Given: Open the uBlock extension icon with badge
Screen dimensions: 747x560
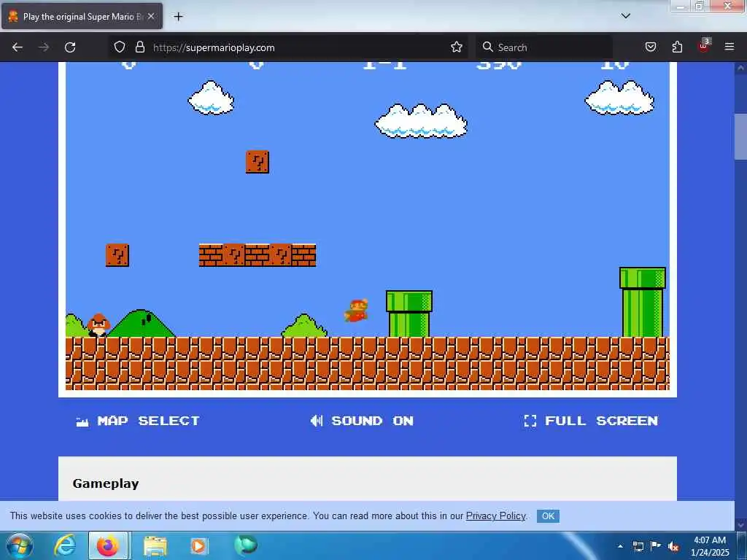Looking at the screenshot, I should click(704, 46).
